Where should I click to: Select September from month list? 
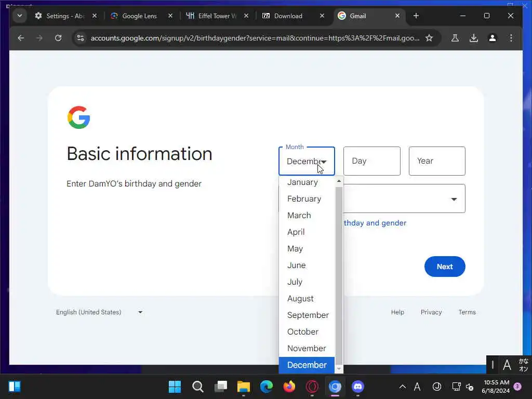coord(307,315)
